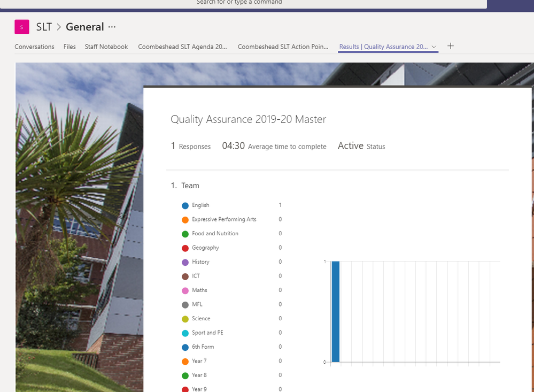Switch to the Conversations tab
534x392 pixels.
34,47
